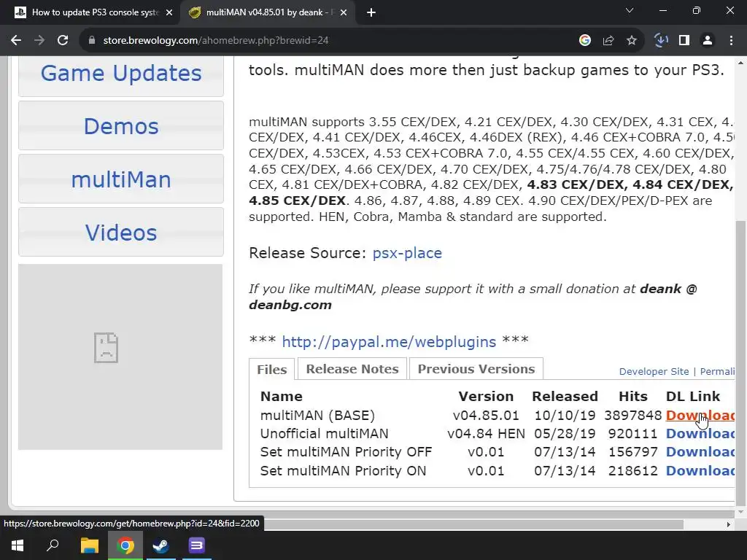This screenshot has height=560, width=747.
Task: Bookmark this page with the star
Action: pos(632,41)
